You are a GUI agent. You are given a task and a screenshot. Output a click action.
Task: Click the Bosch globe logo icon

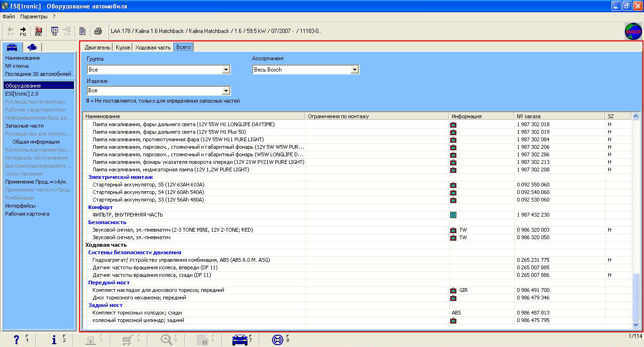coord(633,32)
